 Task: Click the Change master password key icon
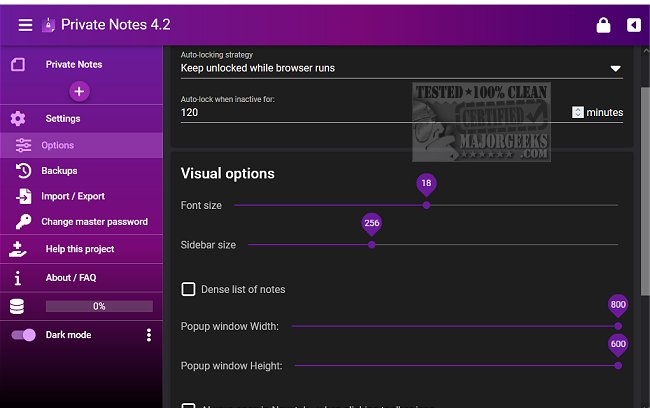point(23,222)
